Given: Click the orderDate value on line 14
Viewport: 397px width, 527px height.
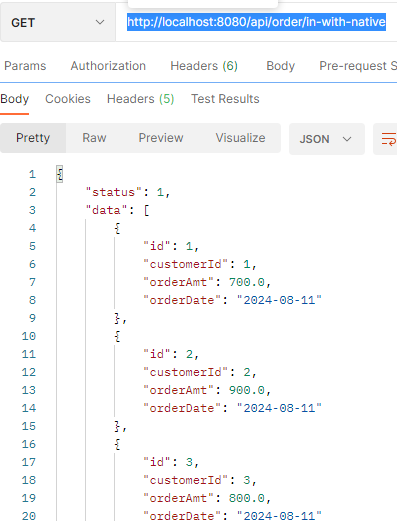Looking at the screenshot, I should pyautogui.click(x=279, y=408).
